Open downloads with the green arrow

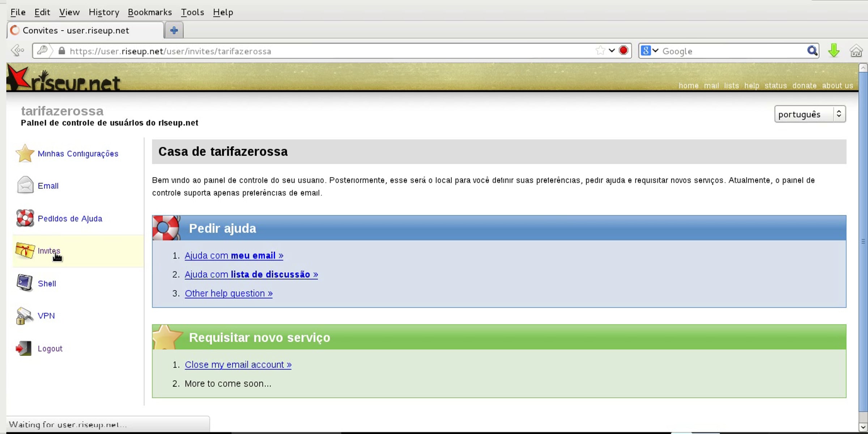(x=834, y=51)
